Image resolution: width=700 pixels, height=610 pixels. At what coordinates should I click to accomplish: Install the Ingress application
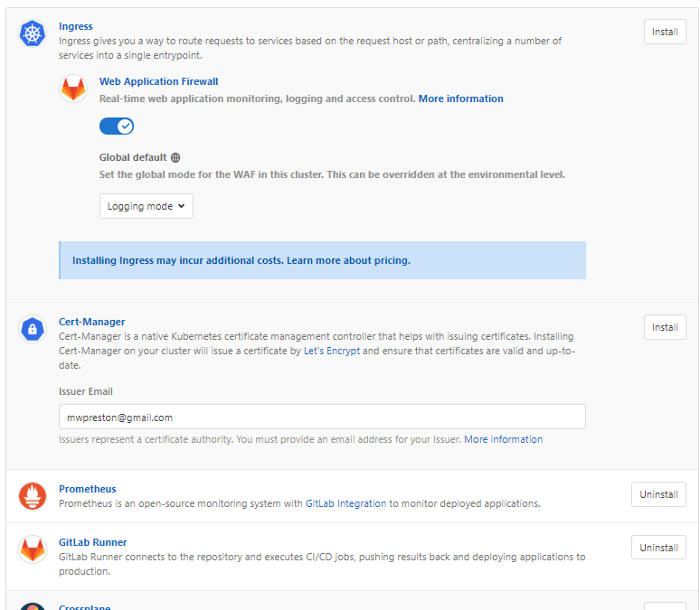tap(665, 32)
